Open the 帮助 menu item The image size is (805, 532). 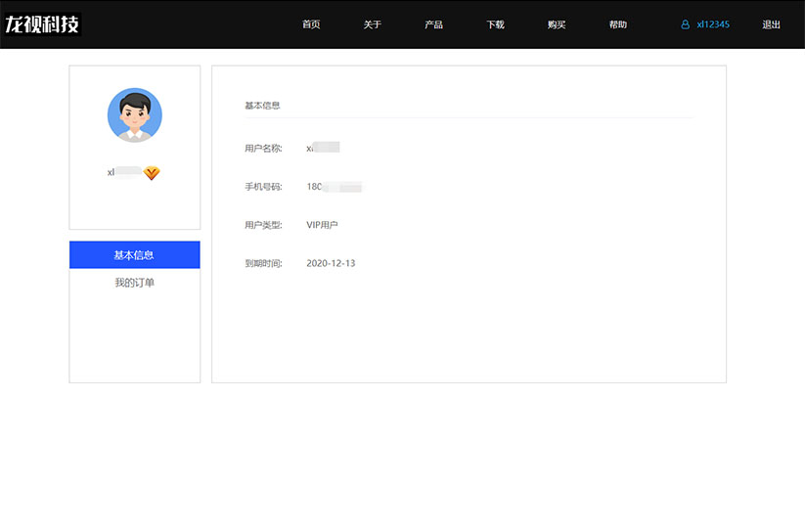pyautogui.click(x=618, y=24)
